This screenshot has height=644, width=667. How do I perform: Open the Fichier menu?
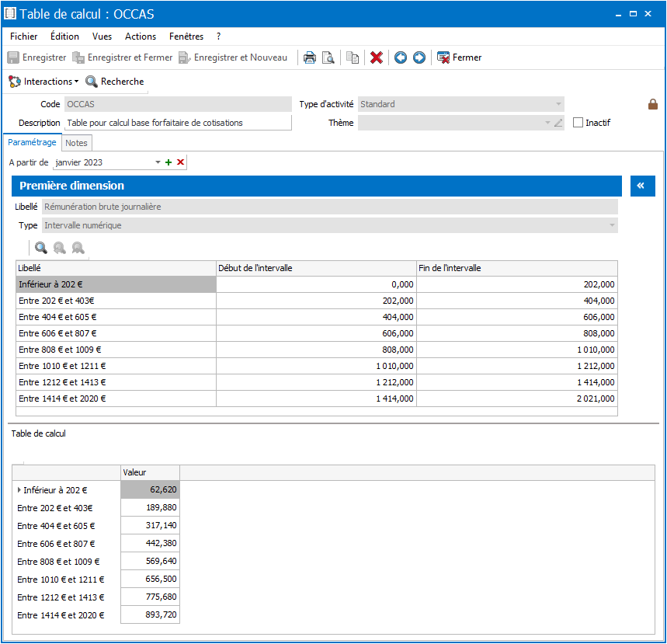[x=24, y=37]
